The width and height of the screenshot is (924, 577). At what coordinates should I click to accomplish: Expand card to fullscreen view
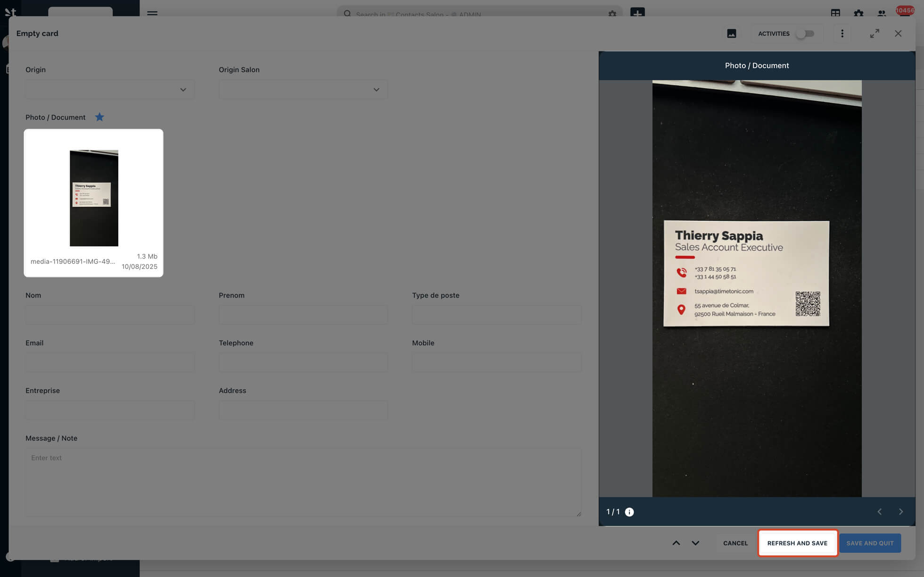coord(874,33)
